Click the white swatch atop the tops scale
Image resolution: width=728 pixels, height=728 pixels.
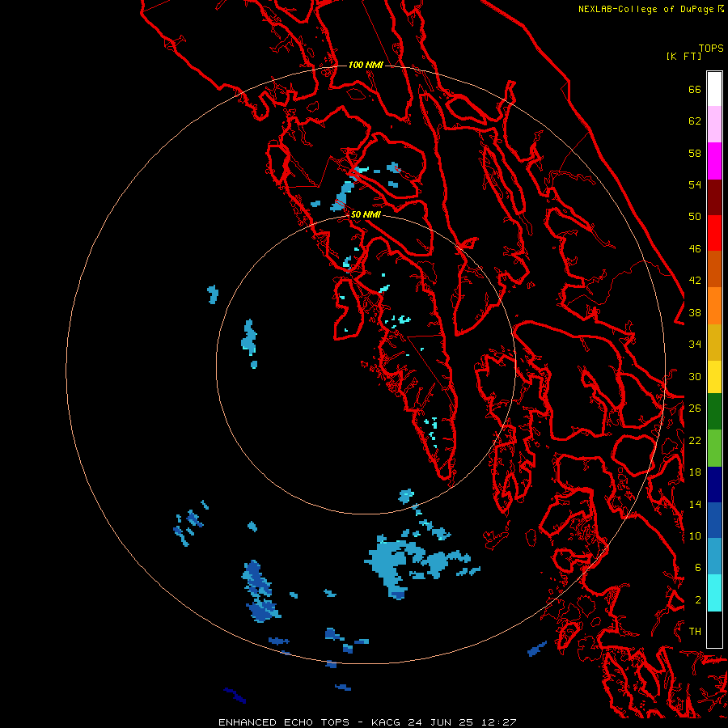pyautogui.click(x=714, y=89)
